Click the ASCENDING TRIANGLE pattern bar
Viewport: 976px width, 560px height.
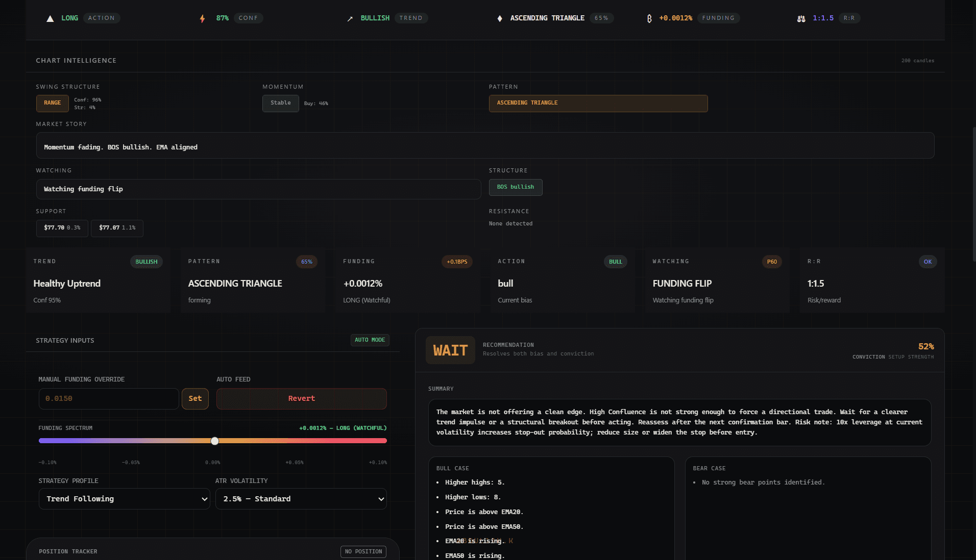(598, 103)
